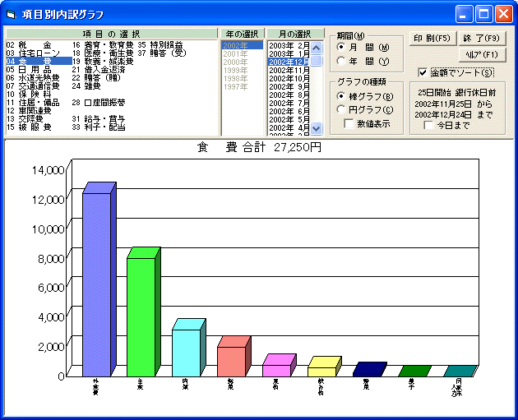Click the green second bar in the chart
Screen dimensions: 518x420
tap(140, 316)
